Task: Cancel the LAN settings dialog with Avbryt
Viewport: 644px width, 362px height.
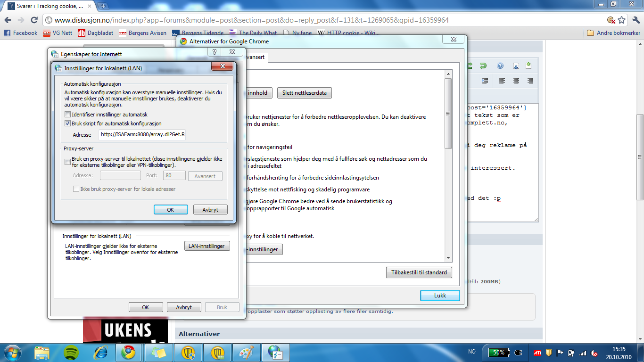Action: (x=210, y=210)
